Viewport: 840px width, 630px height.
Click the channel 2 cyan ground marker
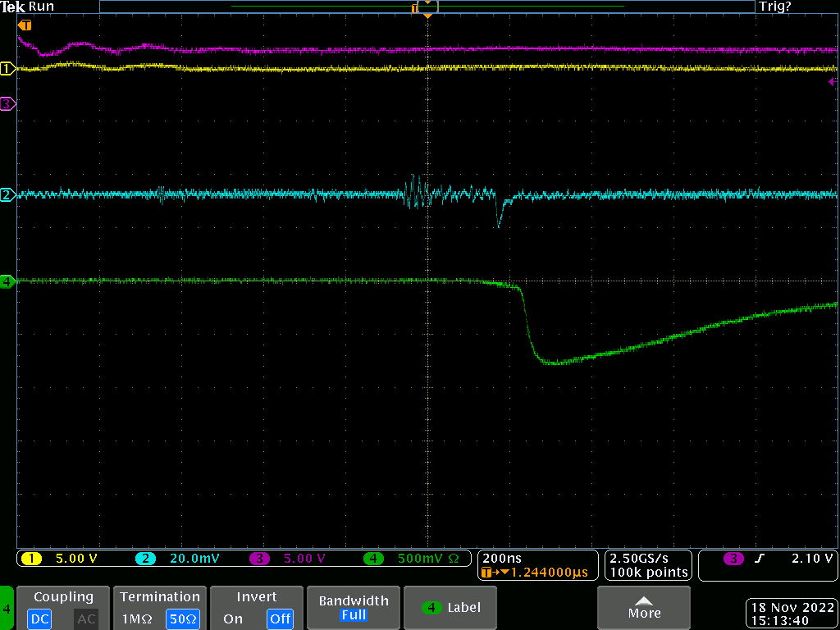coord(7,195)
